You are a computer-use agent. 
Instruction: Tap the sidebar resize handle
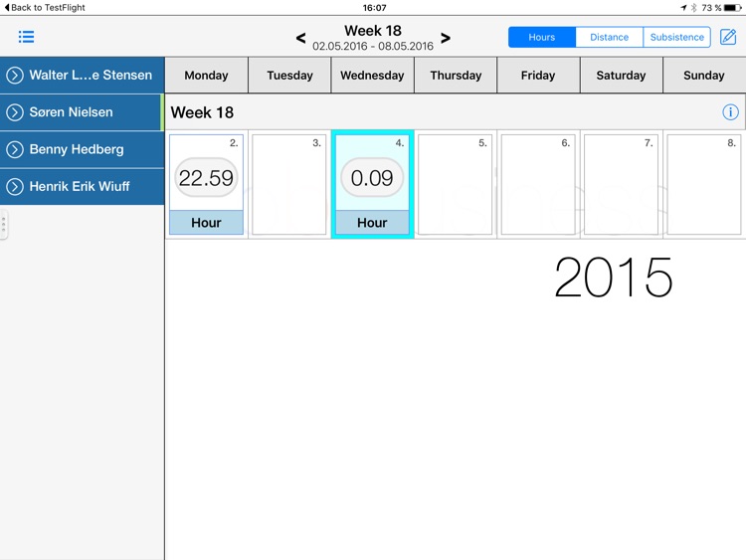click(4, 224)
